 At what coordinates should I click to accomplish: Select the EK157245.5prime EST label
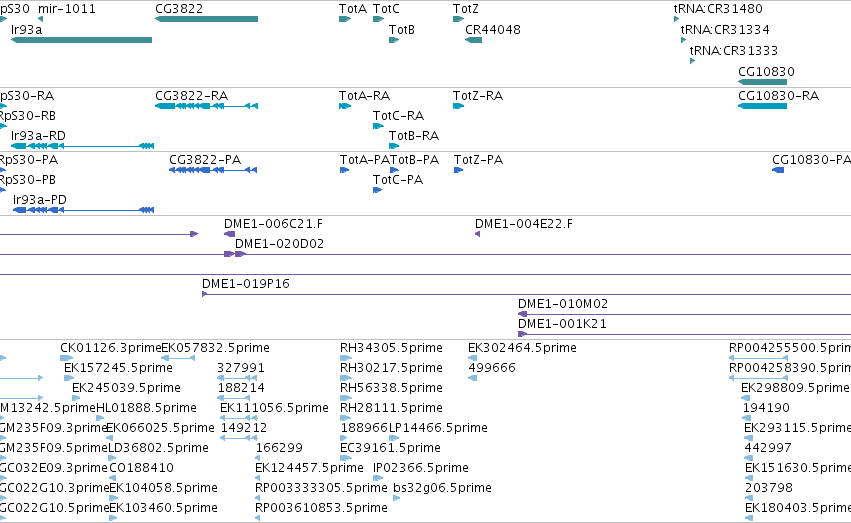(x=118, y=367)
